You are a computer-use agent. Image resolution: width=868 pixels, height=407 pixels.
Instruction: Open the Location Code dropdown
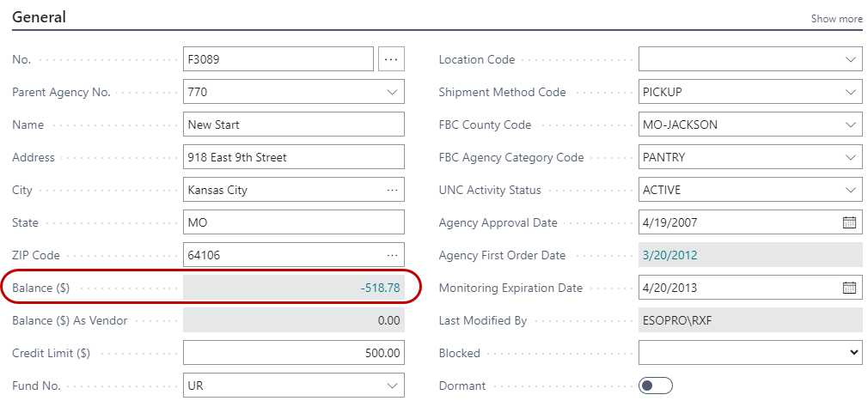850,59
